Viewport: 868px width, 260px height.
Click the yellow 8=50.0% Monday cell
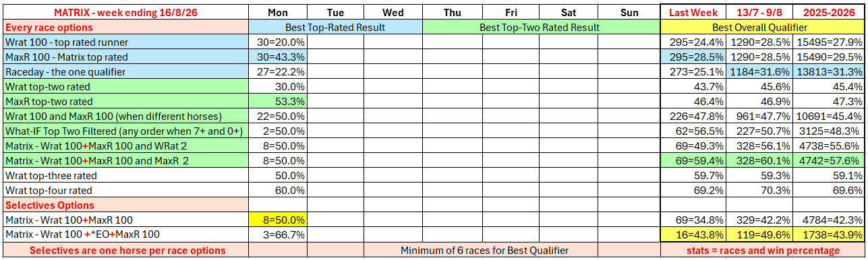277,220
